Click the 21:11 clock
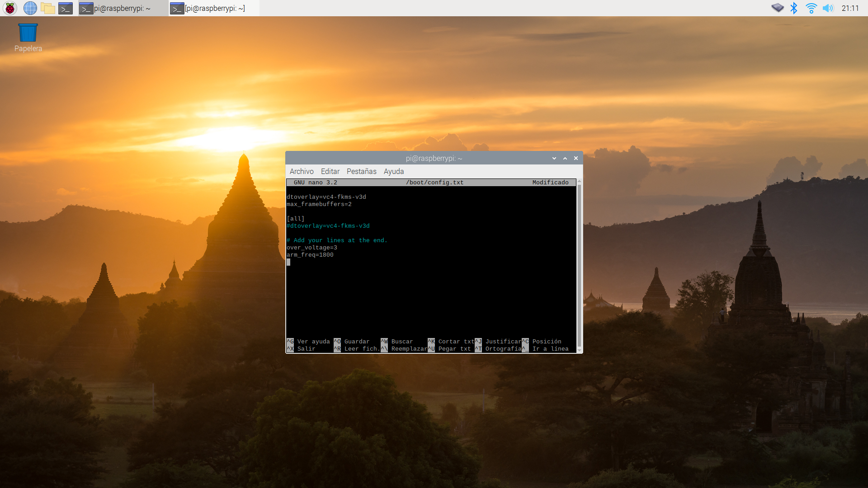Image resolution: width=868 pixels, height=488 pixels. coord(850,8)
